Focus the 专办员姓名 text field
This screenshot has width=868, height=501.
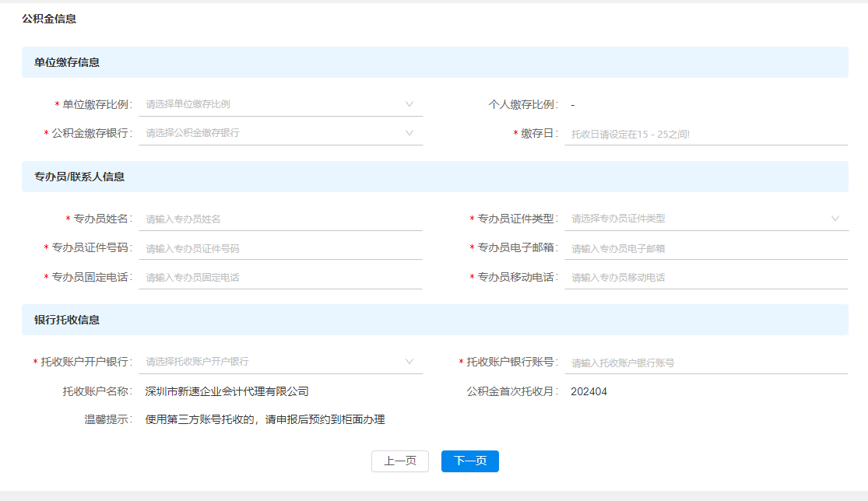(280, 219)
